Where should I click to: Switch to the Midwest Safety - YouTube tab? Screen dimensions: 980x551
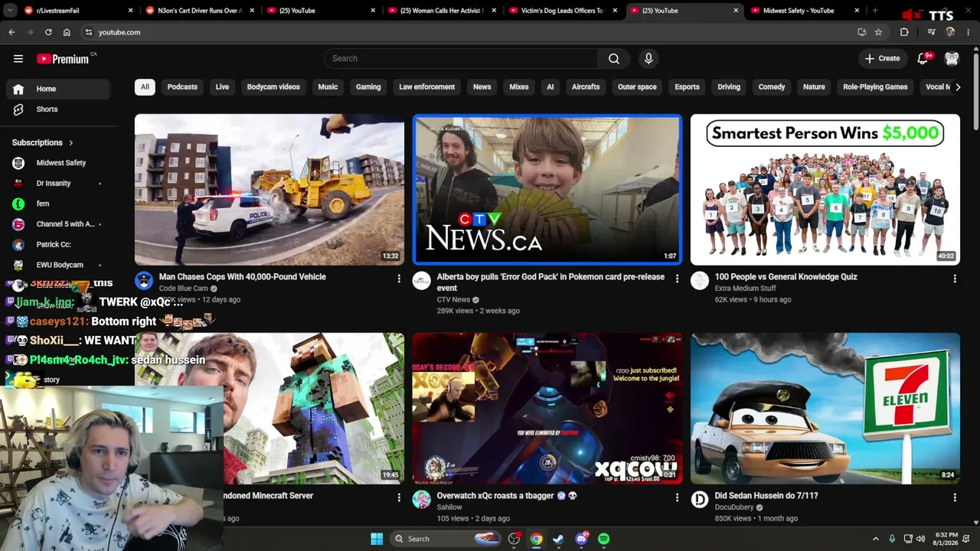tap(806, 11)
